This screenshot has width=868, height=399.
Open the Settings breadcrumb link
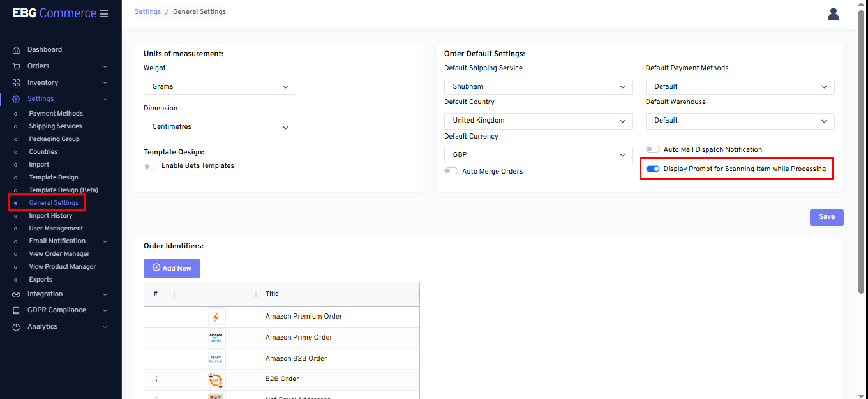pos(147,11)
